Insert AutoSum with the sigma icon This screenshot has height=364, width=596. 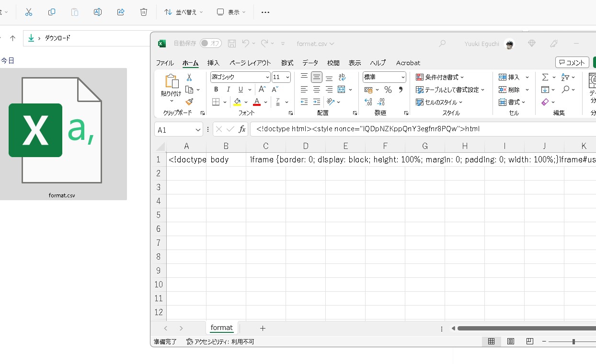(546, 77)
